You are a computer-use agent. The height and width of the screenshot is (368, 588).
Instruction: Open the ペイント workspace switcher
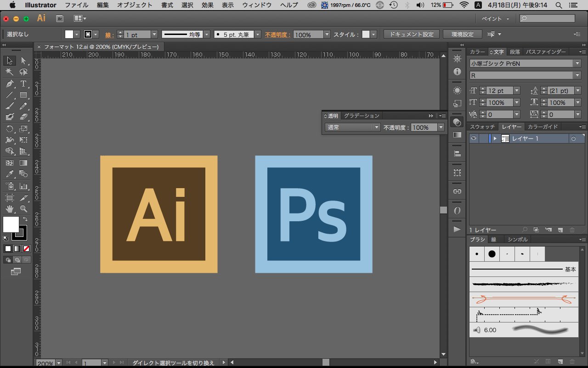pos(496,19)
